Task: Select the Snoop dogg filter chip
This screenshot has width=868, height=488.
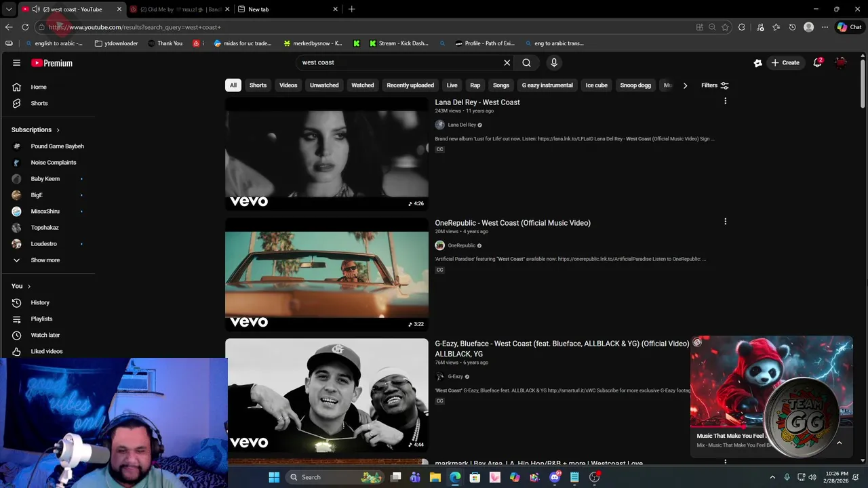Action: click(635, 85)
